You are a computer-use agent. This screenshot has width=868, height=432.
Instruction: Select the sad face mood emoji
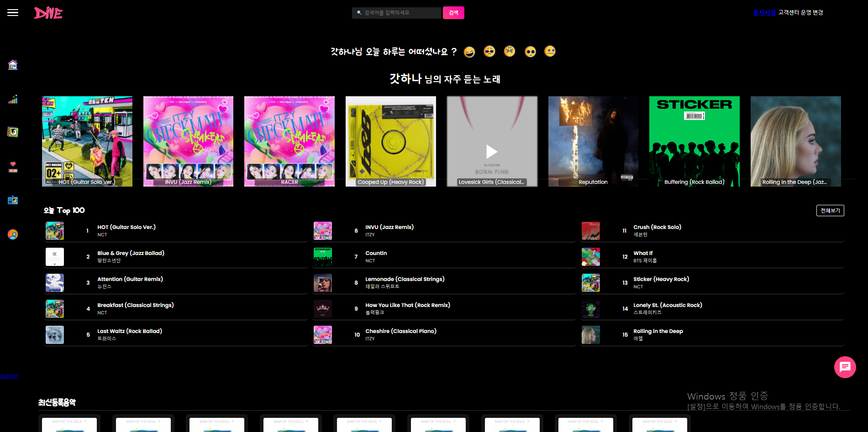pos(489,51)
